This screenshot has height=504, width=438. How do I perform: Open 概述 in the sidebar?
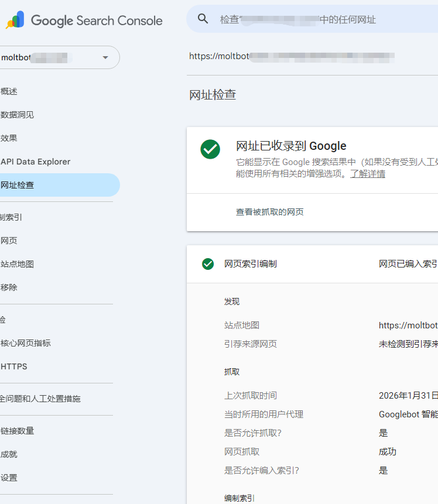click(x=9, y=91)
